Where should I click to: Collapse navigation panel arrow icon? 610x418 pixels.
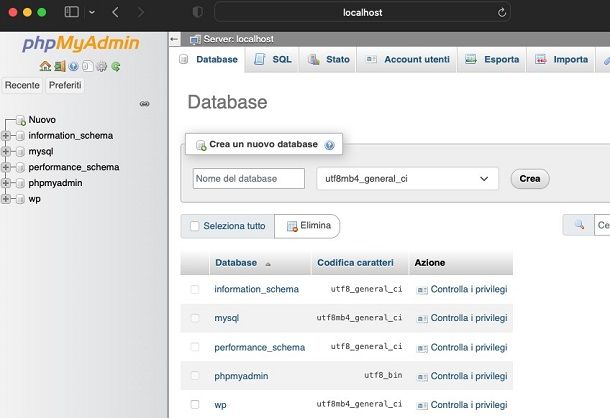[174, 39]
